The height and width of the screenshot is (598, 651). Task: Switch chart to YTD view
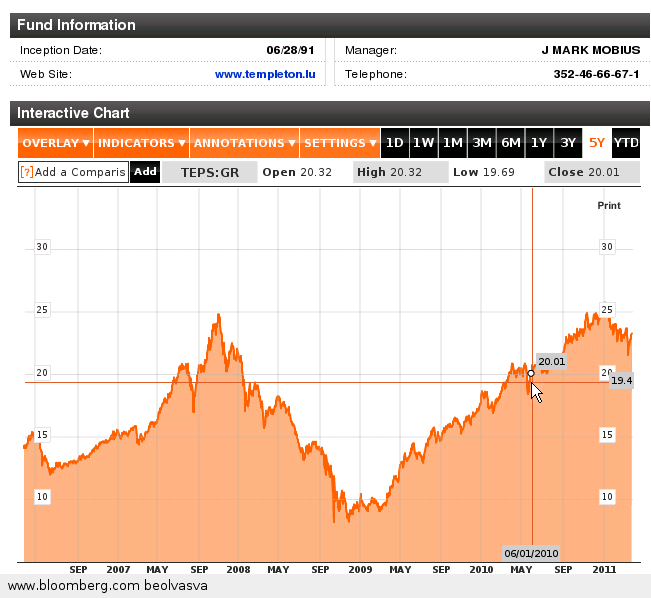pyautogui.click(x=626, y=143)
